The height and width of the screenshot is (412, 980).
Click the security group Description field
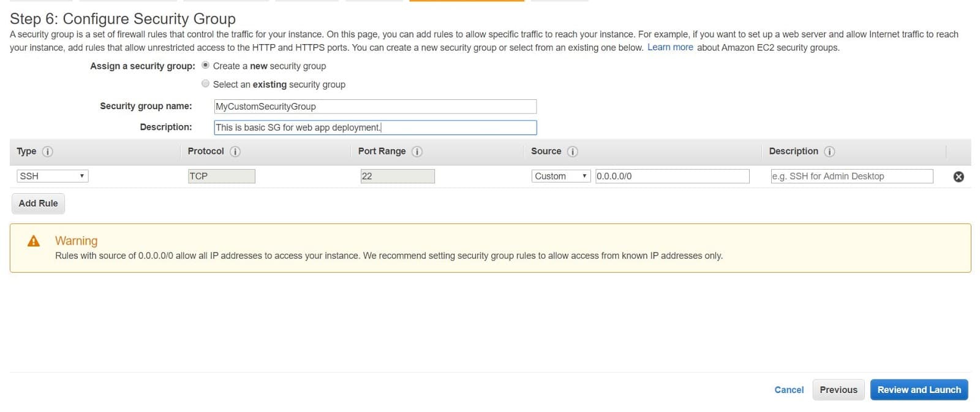click(375, 128)
